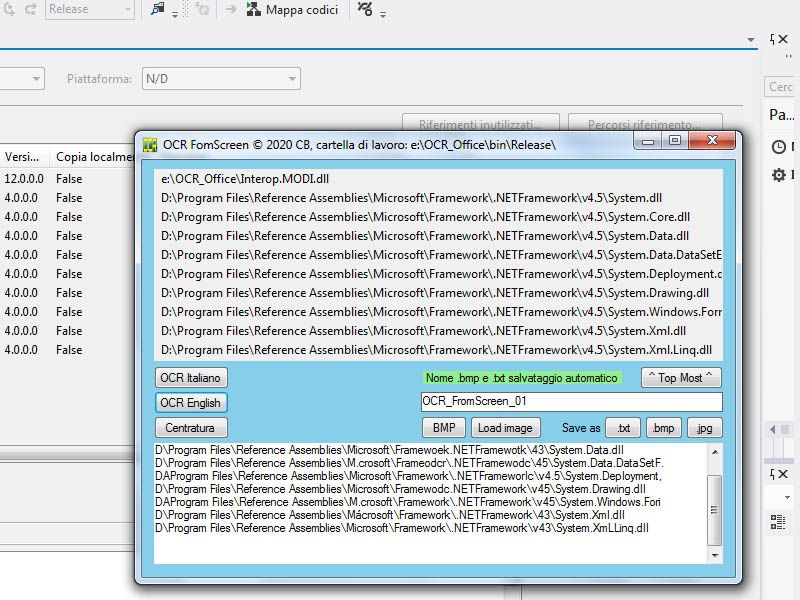Viewport: 800px width, 600px height.
Task: Click the properties grid icon at bottom right
Action: tap(778, 522)
